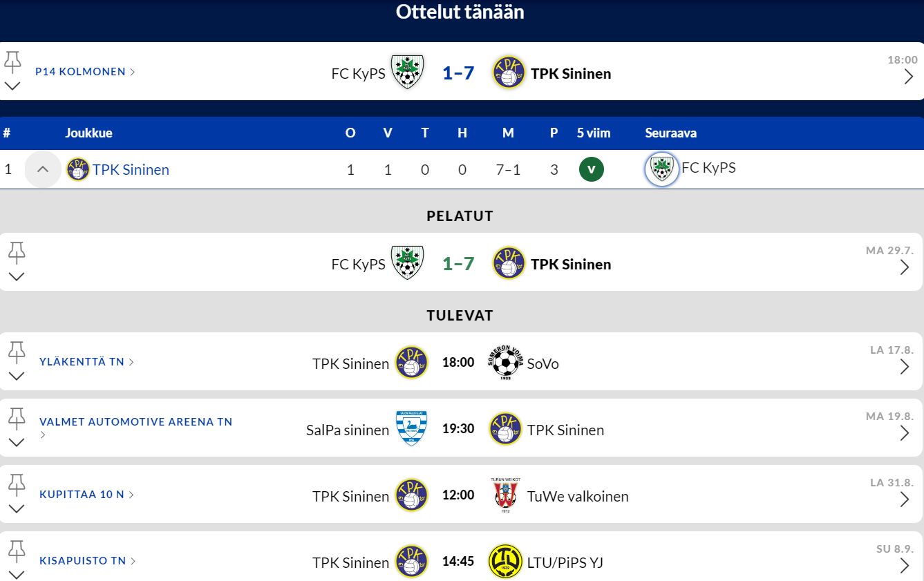Click the 5 viim column header
924x581 pixels.
(594, 133)
